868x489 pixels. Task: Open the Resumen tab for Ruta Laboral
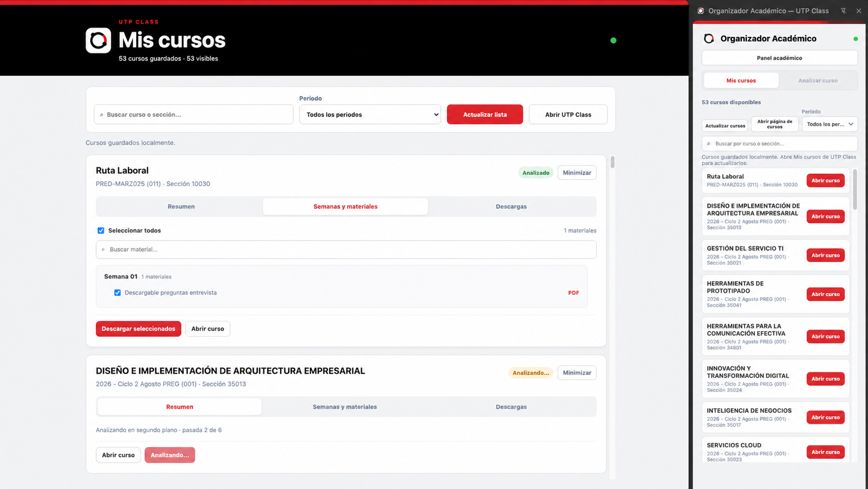(x=181, y=206)
